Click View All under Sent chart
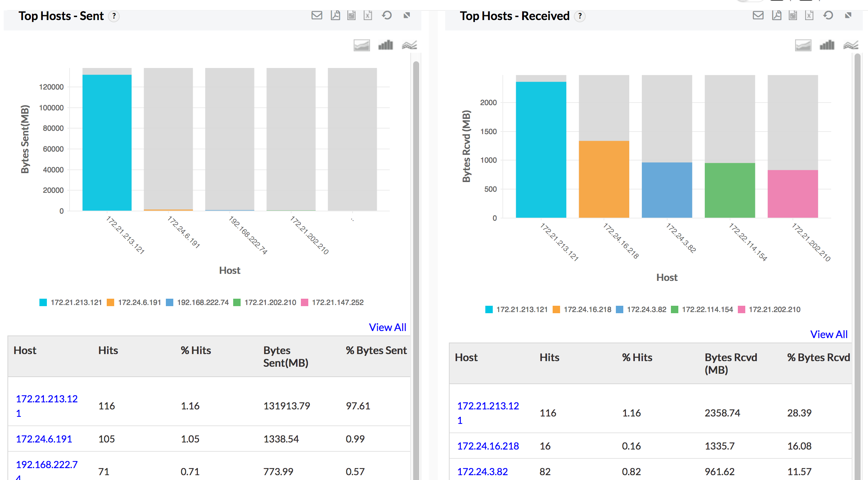The height and width of the screenshot is (480, 868). tap(387, 327)
